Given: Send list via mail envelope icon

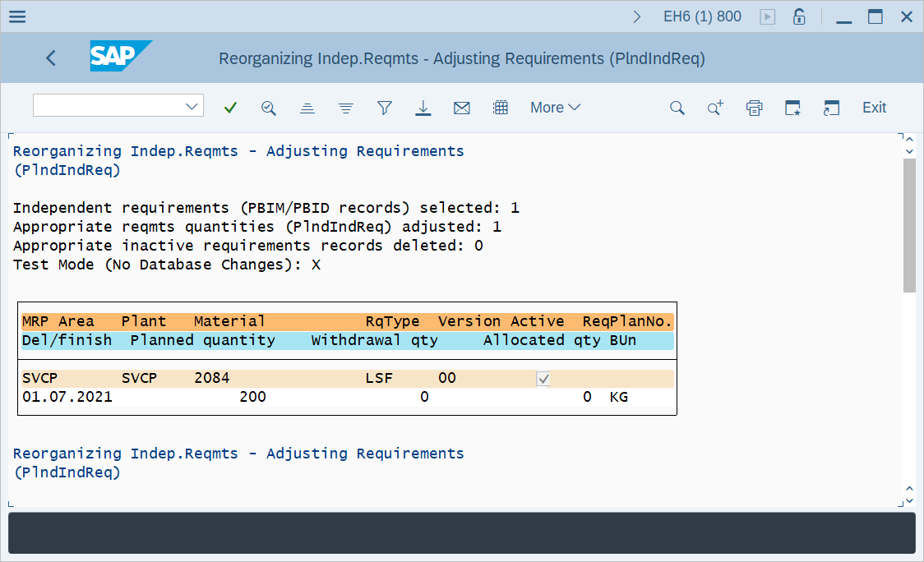Looking at the screenshot, I should (x=462, y=108).
